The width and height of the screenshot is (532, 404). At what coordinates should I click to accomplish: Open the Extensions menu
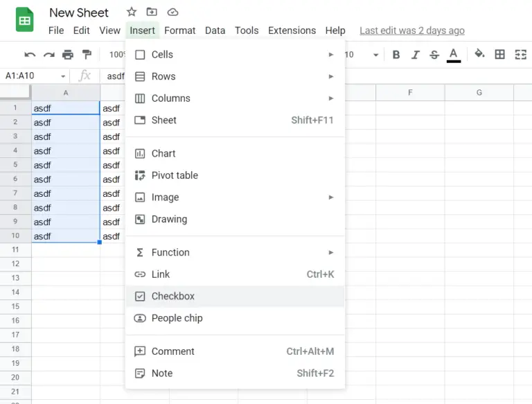[292, 30]
